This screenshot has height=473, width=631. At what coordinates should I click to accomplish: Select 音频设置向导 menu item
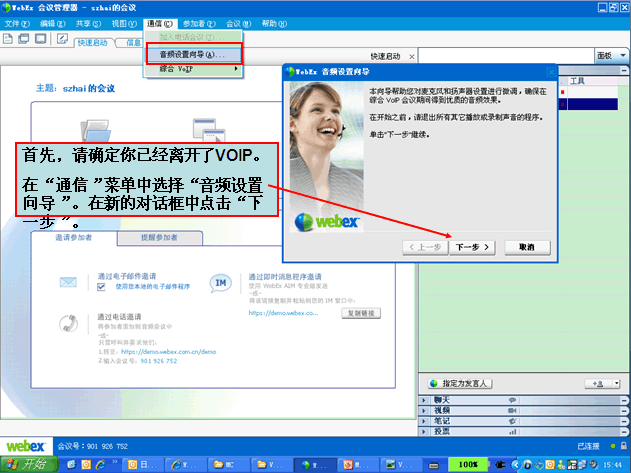click(194, 54)
